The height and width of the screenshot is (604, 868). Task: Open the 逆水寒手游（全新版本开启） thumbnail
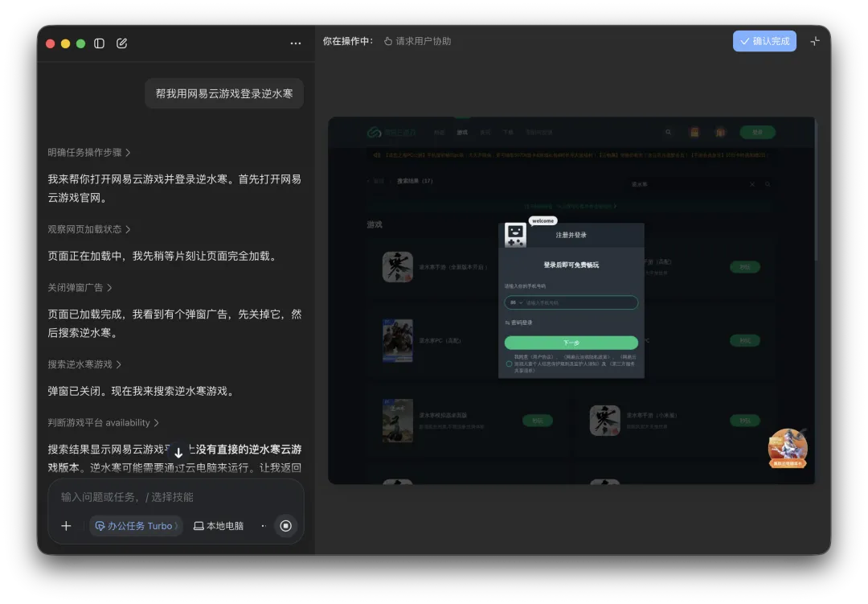coord(398,267)
